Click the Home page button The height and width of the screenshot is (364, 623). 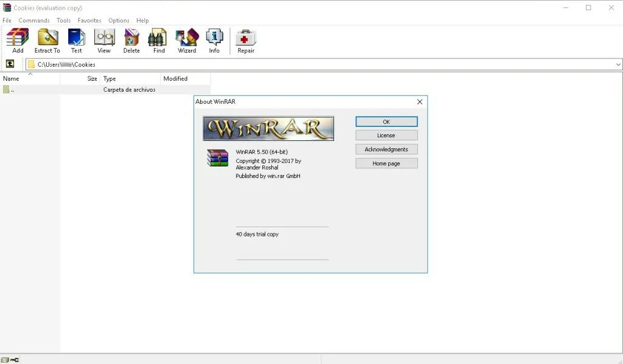click(x=386, y=163)
